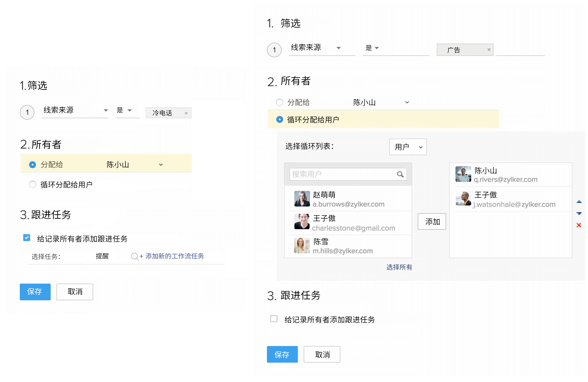Select 赵萌萌 avatar in user list
The image size is (588, 382).
point(302,199)
